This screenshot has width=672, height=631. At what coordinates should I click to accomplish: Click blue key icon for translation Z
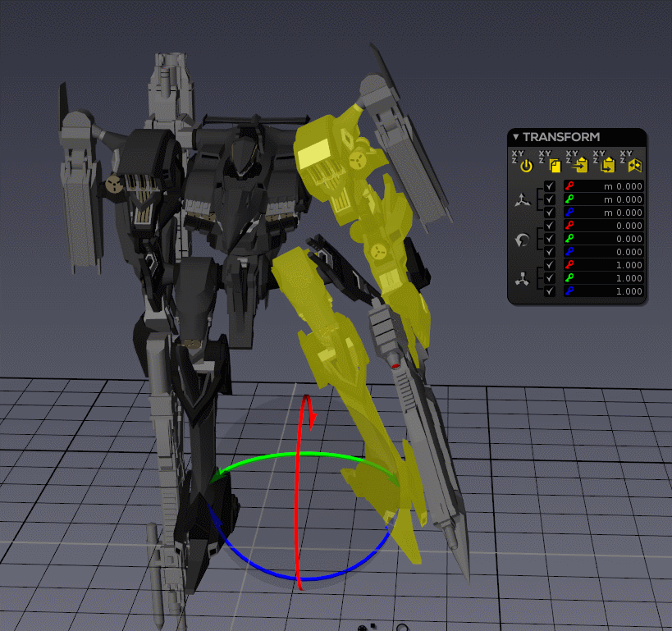point(569,213)
